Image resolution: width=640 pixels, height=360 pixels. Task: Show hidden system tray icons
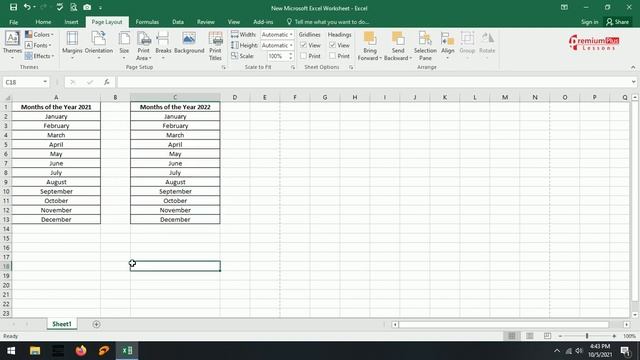pos(557,351)
